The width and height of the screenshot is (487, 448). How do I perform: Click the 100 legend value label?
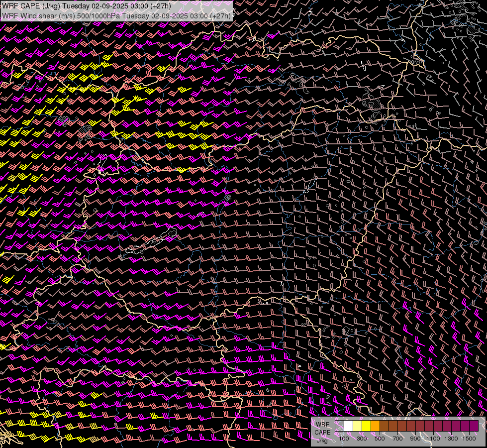point(344,439)
